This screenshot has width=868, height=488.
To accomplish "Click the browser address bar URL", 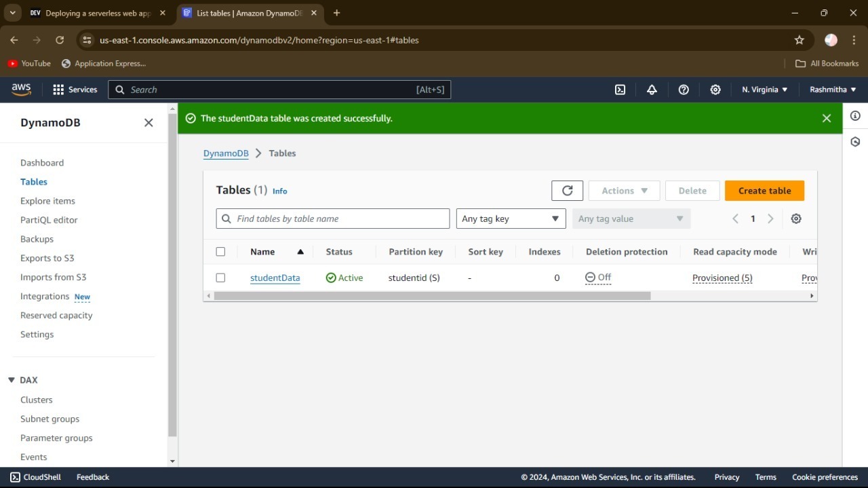I will (259, 40).
